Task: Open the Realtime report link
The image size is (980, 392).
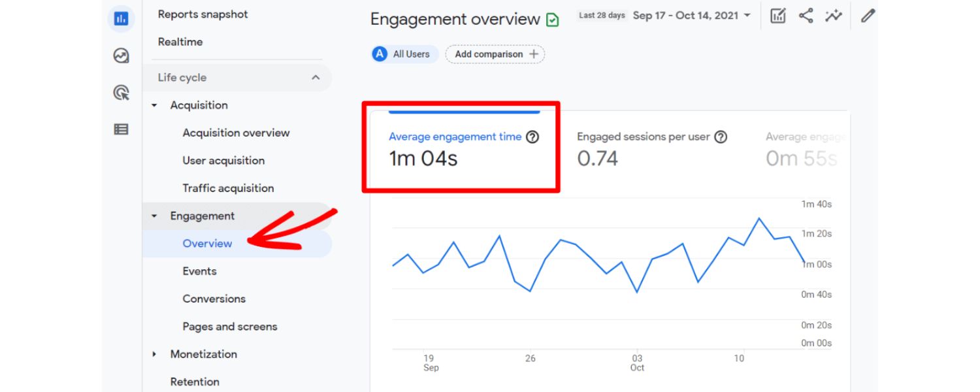Action: (180, 42)
